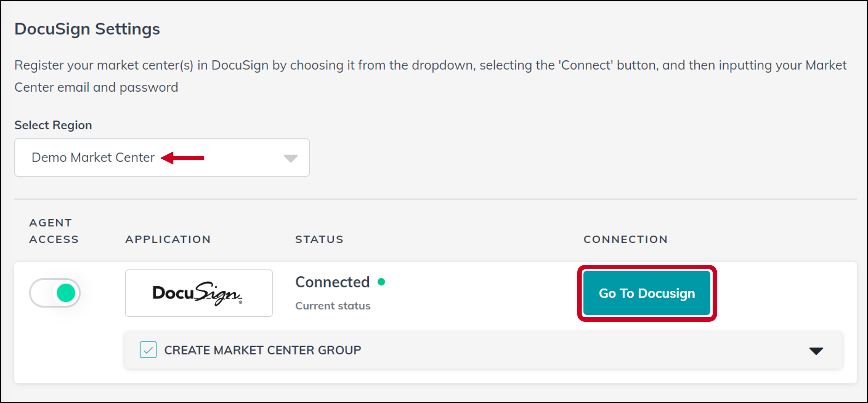Open the Select Region dropdown
868x403 pixels.
point(162,157)
